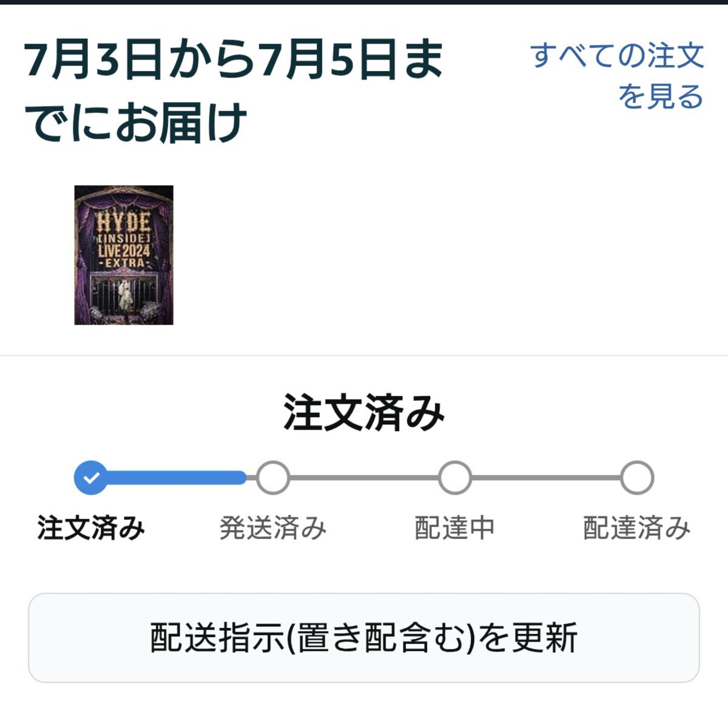Click the でにお届け second line of heading
This screenshot has height=703, width=728.
coord(136,123)
